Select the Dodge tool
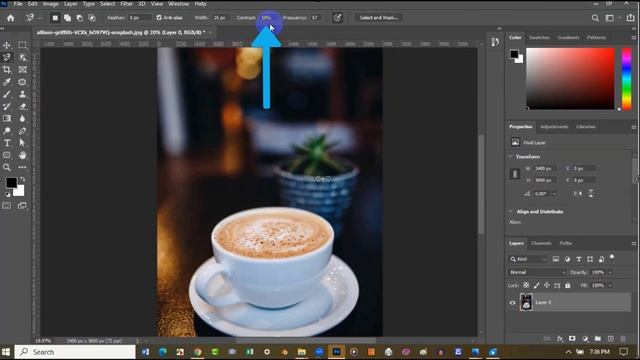The height and width of the screenshot is (360, 640). click(x=7, y=131)
